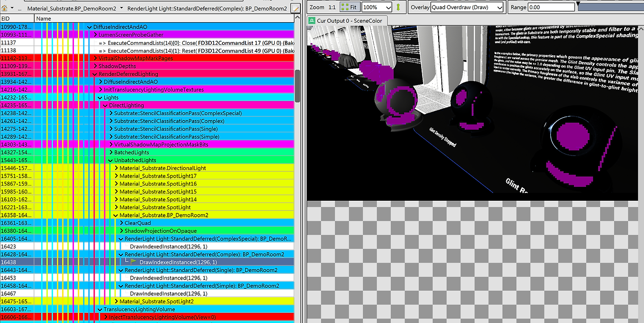The image size is (644, 323).
Task: Open the edit bookmark pencil icon
Action: coord(296,8)
